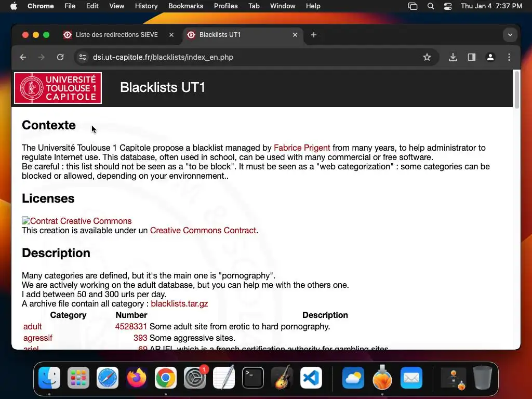Open Launchpad from the dock

(78, 378)
